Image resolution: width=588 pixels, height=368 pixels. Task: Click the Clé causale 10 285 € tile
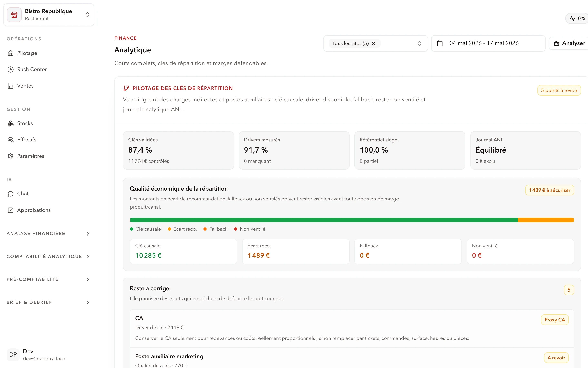184,251
